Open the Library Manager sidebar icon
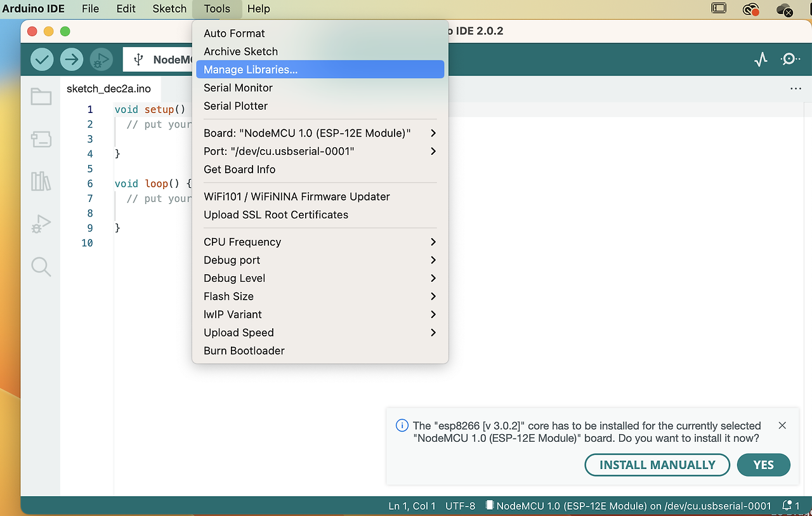Viewport: 812px width, 516px height. pyautogui.click(x=41, y=182)
